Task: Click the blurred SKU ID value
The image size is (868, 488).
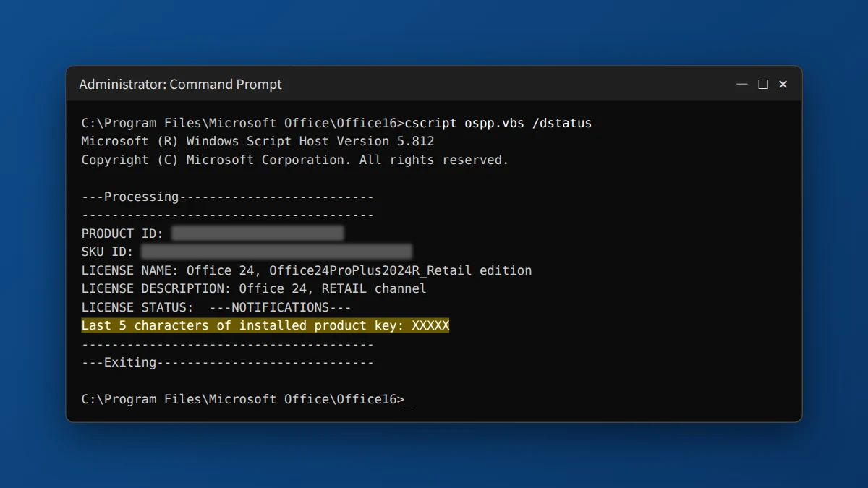Action: [276, 252]
